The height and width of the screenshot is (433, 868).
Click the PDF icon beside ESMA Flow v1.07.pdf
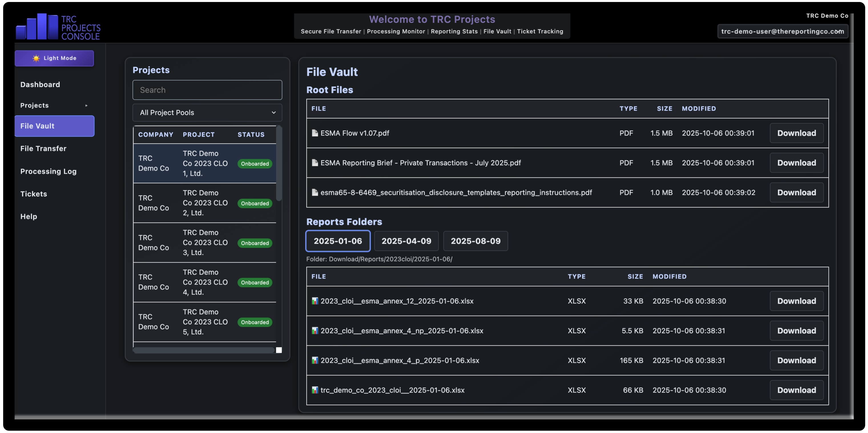(x=315, y=133)
